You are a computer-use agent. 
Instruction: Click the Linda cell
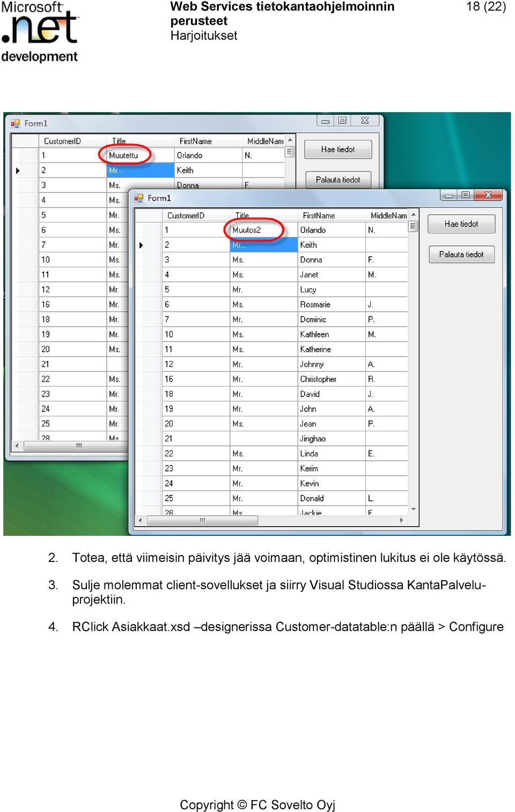point(332,454)
